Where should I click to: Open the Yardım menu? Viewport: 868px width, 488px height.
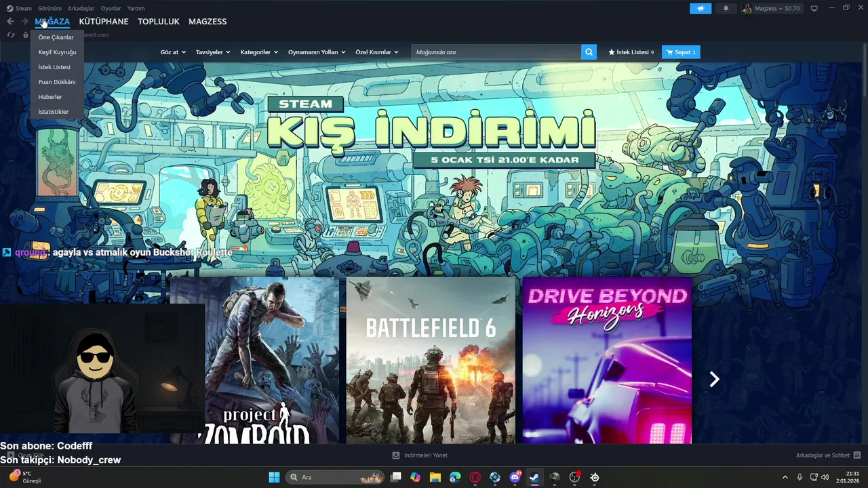point(136,8)
